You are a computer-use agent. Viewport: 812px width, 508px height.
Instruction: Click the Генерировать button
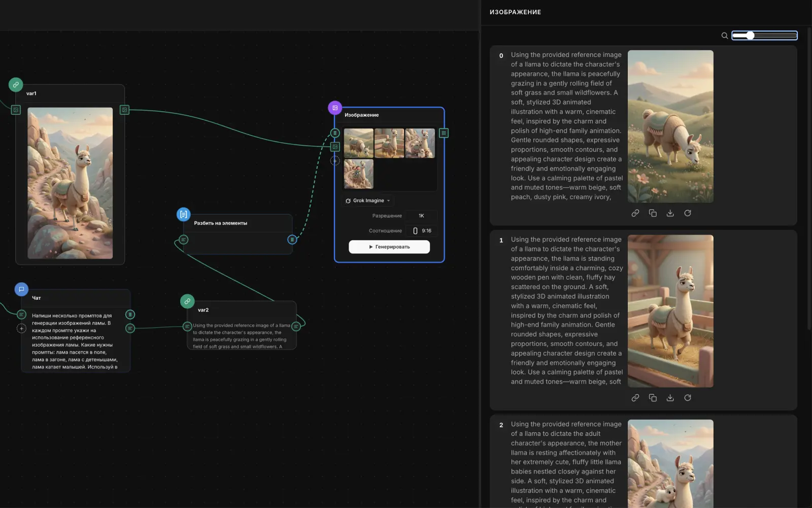389,247
